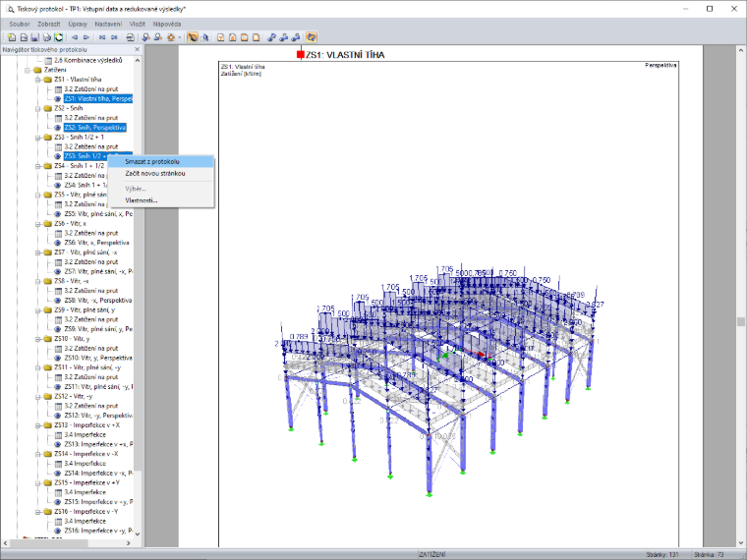Collapse the ZS1 - Vlastní tíha folder
Viewport: 747px width, 560px height.
click(37, 80)
